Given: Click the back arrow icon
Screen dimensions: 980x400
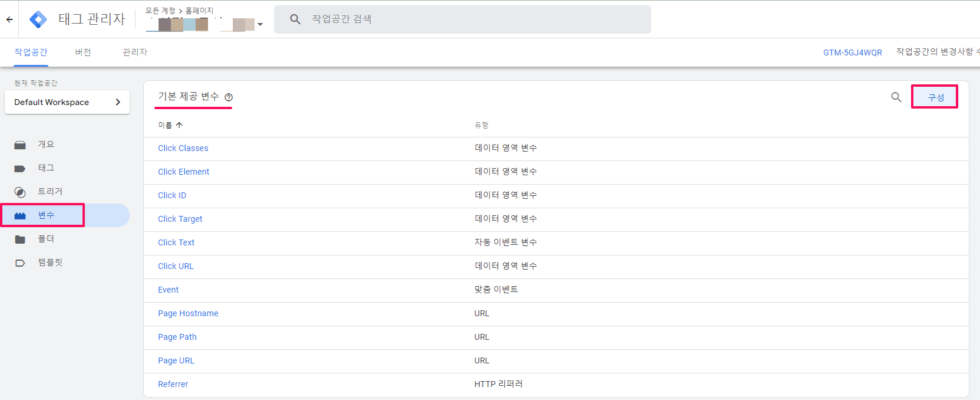Looking at the screenshot, I should point(9,19).
